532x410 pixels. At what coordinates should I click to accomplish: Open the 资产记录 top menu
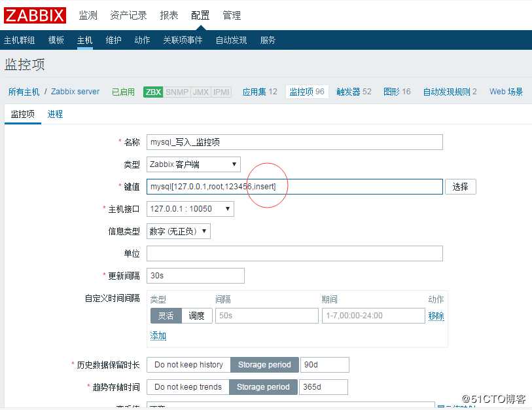pos(128,15)
